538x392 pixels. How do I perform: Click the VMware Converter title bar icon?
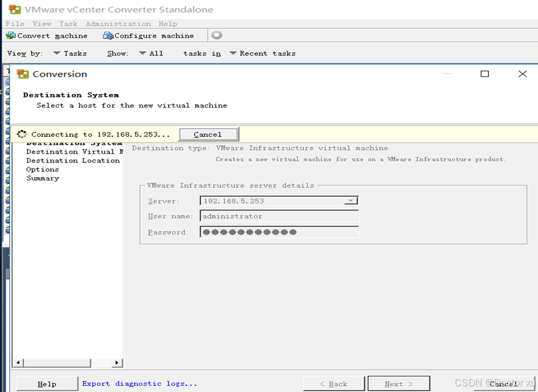pyautogui.click(x=15, y=9)
